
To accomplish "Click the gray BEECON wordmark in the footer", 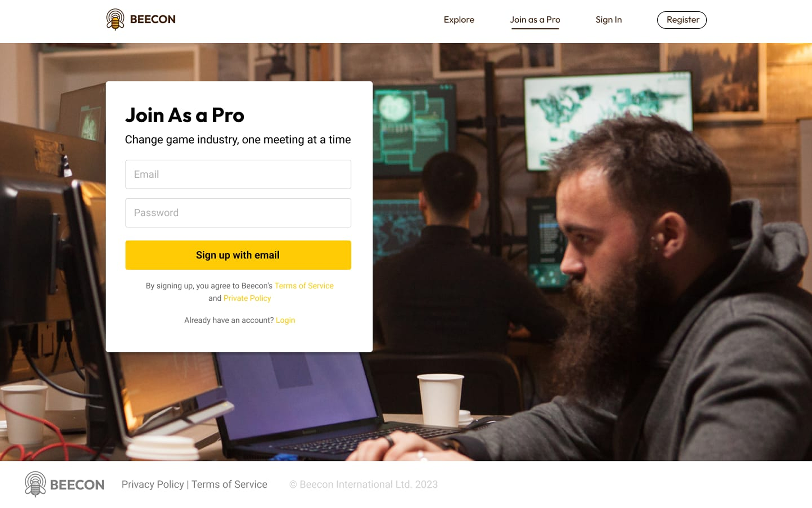I will click(x=77, y=485).
